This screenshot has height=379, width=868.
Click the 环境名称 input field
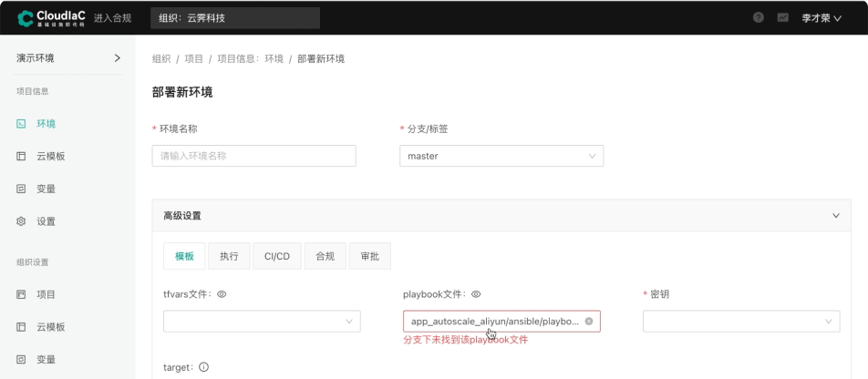(253, 156)
